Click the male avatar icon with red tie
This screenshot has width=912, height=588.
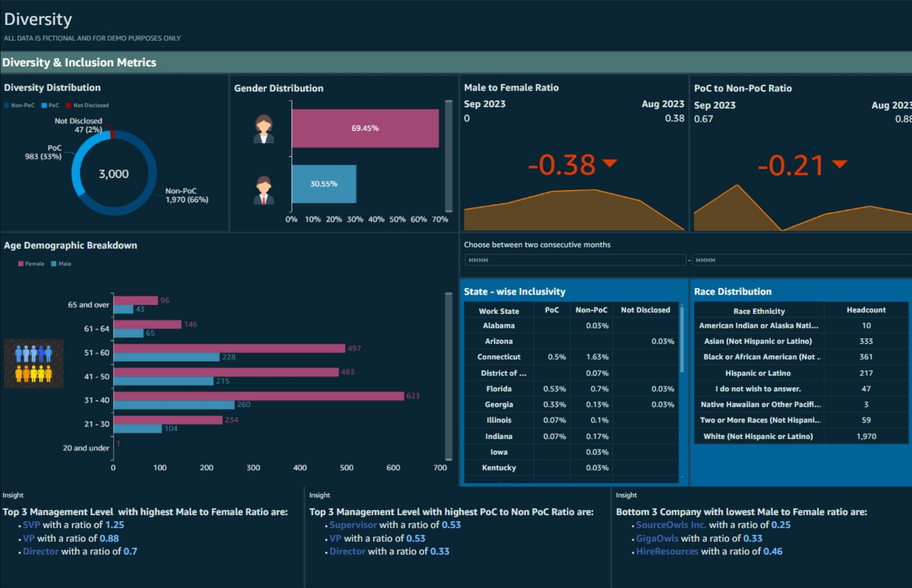(x=264, y=190)
